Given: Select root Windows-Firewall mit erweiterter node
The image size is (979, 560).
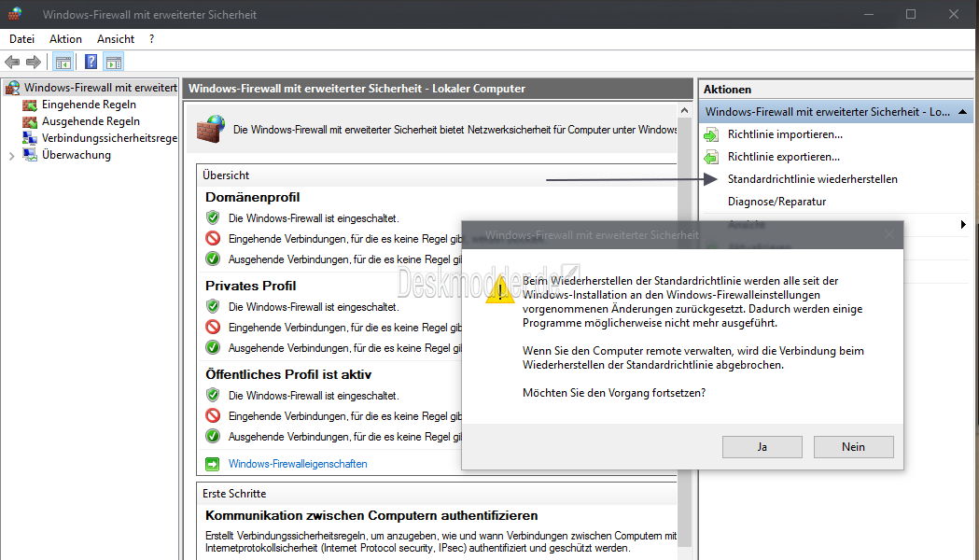Looking at the screenshot, I should tap(101, 88).
